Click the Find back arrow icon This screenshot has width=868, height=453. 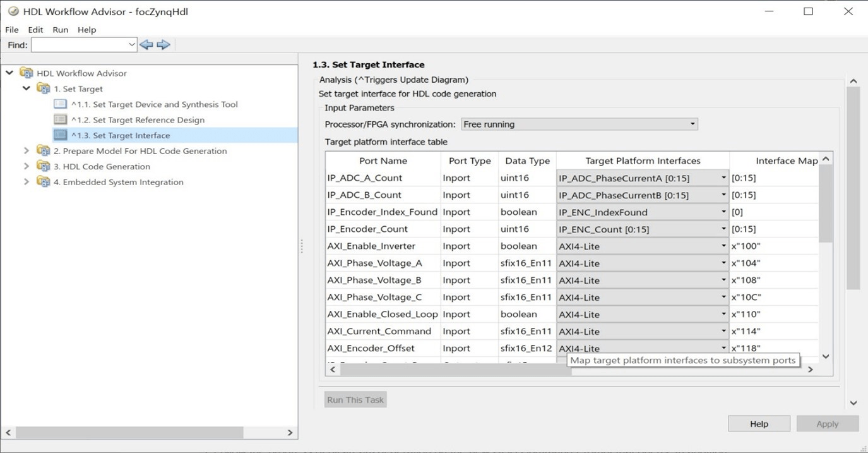146,45
